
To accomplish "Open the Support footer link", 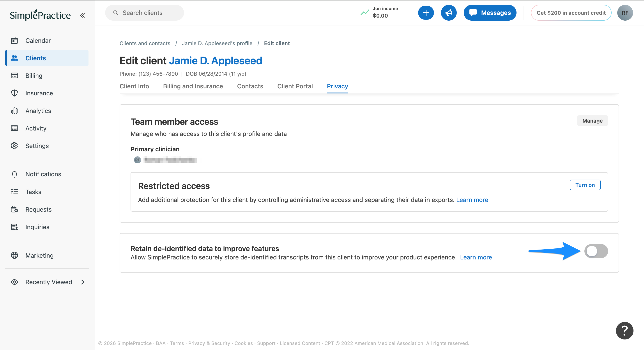I will pos(266,343).
